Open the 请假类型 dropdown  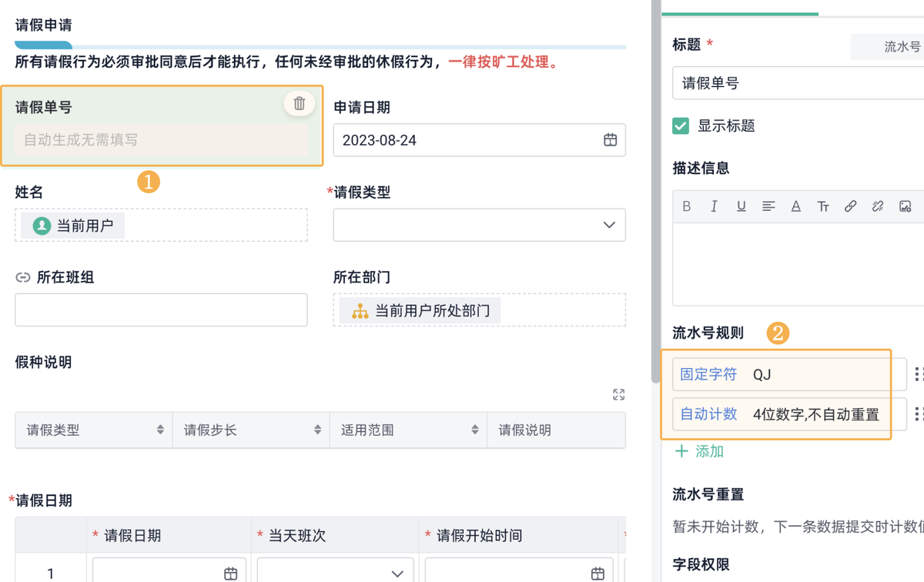click(608, 225)
